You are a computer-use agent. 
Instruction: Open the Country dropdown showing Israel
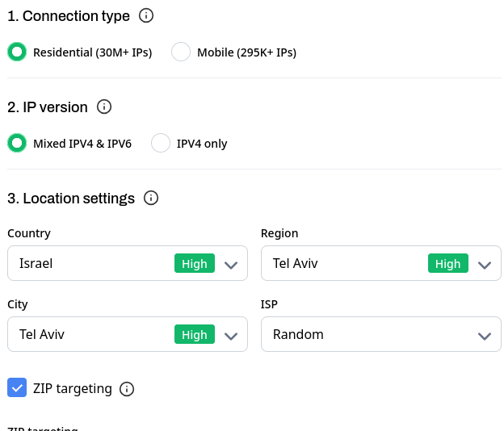89,264
